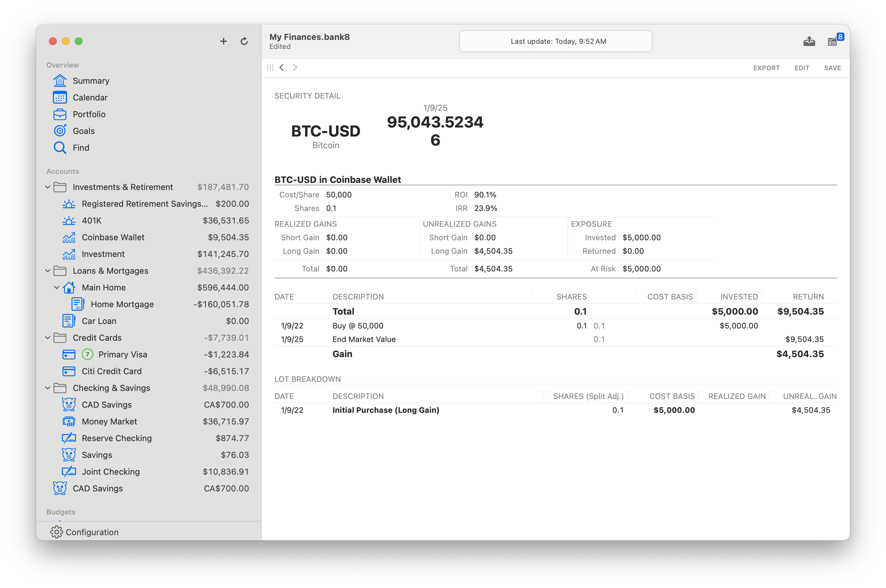Select the Portfolio overview item
This screenshot has width=886, height=588.
click(x=149, y=114)
